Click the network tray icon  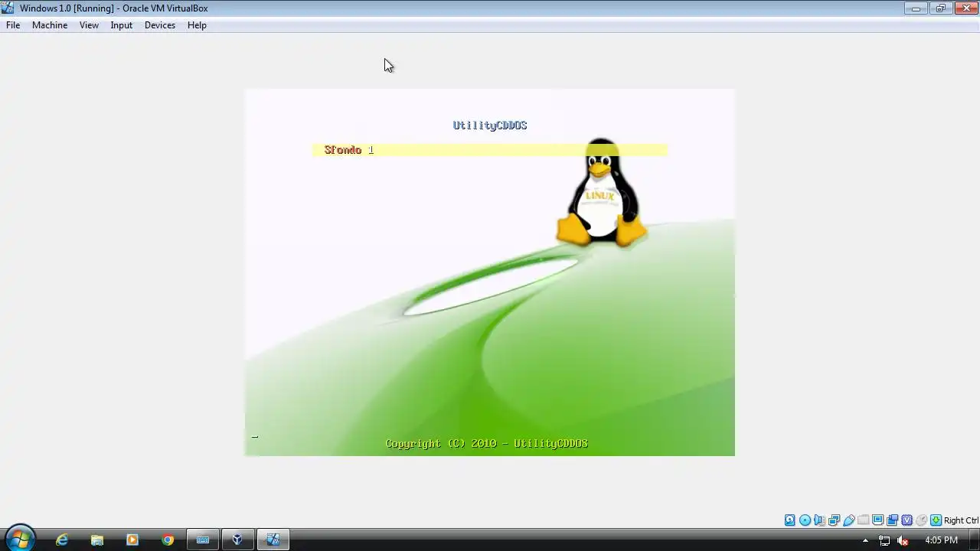point(884,540)
